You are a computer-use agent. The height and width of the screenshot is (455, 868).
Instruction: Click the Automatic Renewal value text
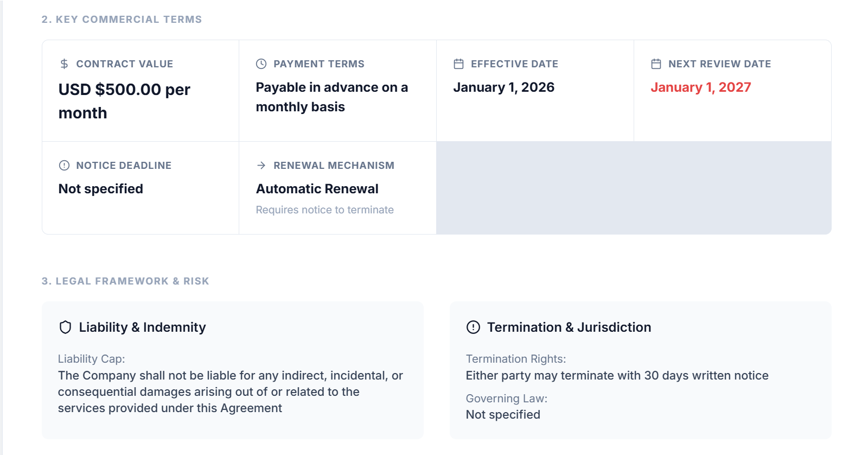click(317, 189)
